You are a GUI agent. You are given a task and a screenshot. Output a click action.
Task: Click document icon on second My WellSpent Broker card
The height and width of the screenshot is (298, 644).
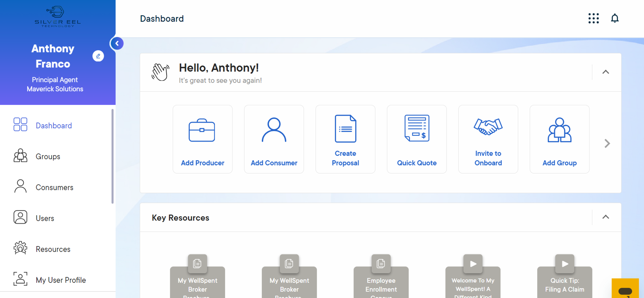coord(289,264)
